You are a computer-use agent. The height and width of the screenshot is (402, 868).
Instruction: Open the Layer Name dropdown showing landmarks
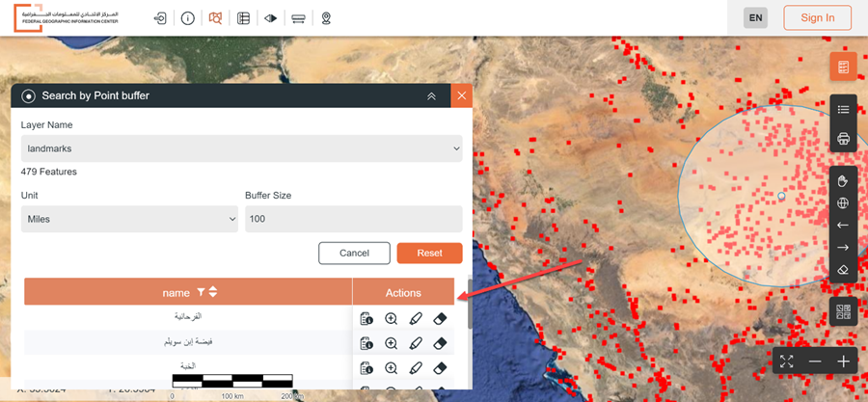click(241, 148)
